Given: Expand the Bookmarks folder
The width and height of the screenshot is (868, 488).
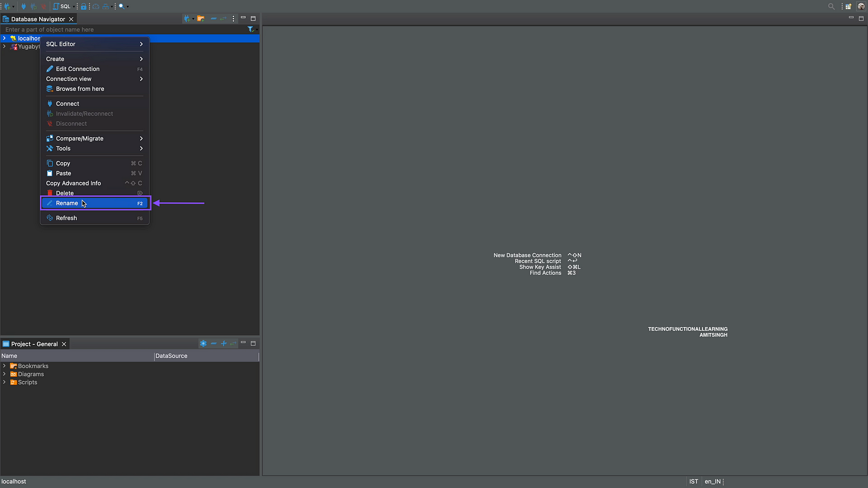Looking at the screenshot, I should click(4, 366).
